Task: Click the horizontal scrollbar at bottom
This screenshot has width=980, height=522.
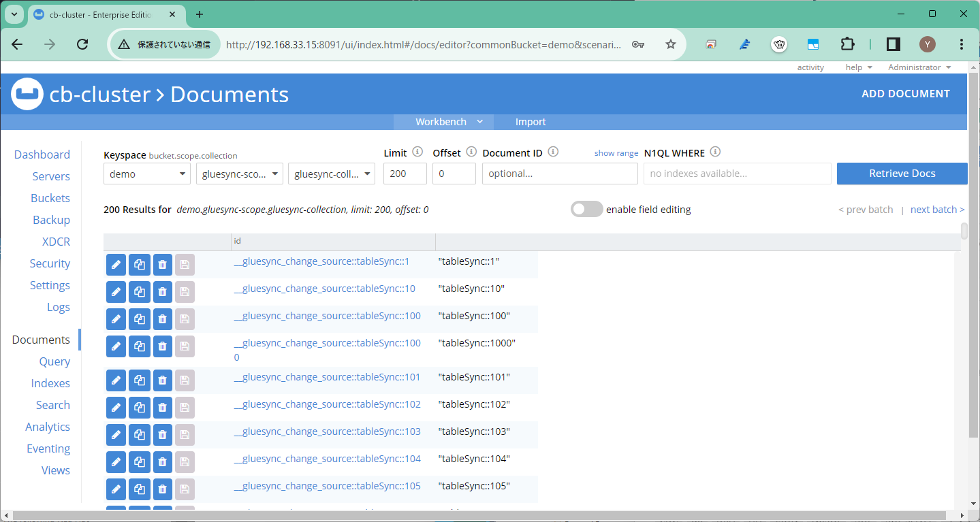Action: pyautogui.click(x=478, y=515)
